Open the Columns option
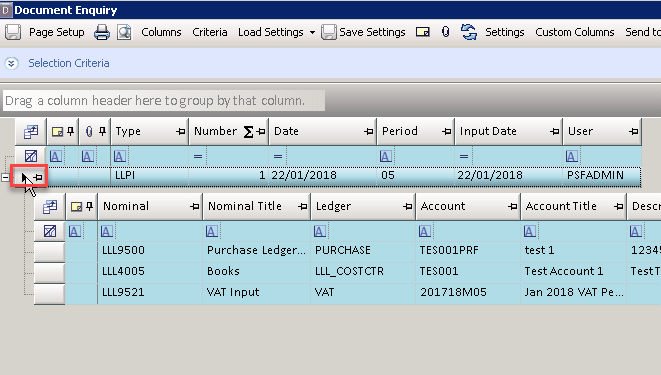This screenshot has width=661, height=375. (161, 32)
